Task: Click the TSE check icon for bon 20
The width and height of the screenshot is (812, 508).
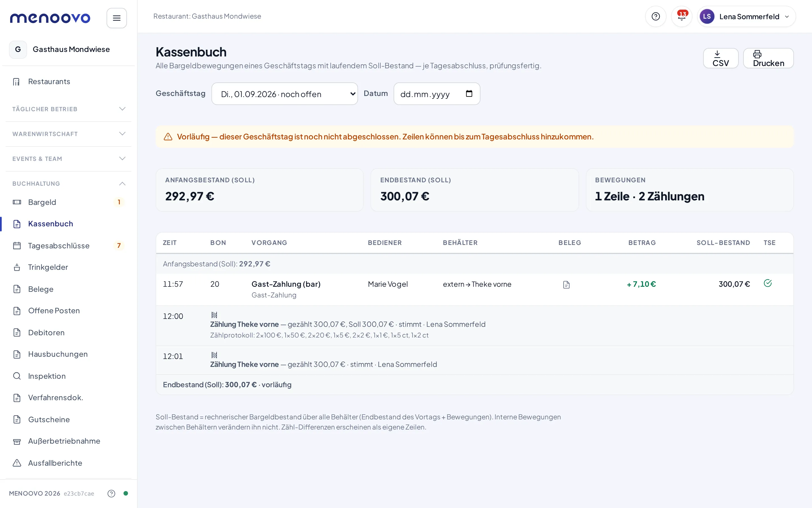Action: [767, 283]
